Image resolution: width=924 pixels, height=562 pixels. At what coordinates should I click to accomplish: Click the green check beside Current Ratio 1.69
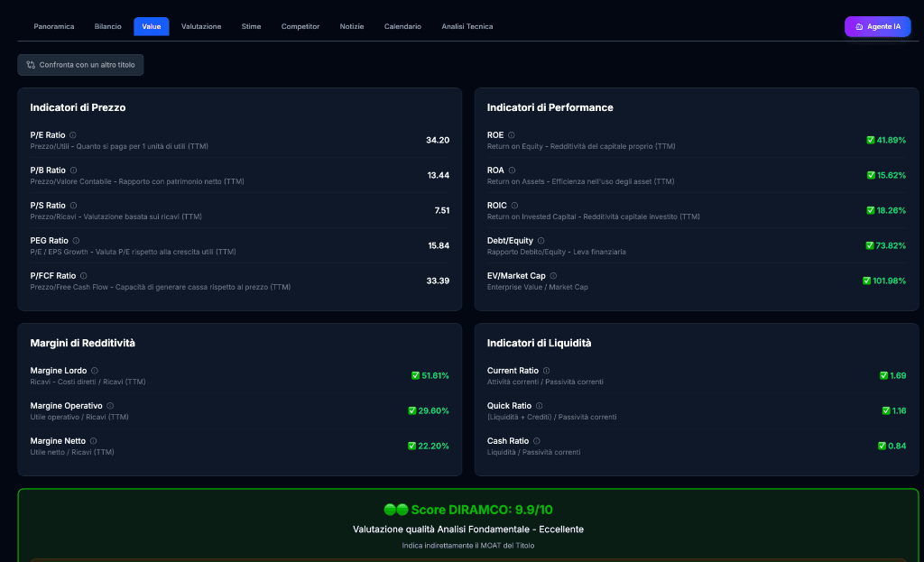(x=883, y=375)
